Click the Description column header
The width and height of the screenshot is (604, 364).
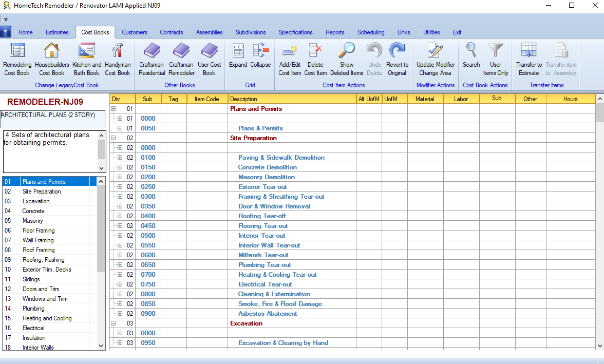click(x=292, y=99)
